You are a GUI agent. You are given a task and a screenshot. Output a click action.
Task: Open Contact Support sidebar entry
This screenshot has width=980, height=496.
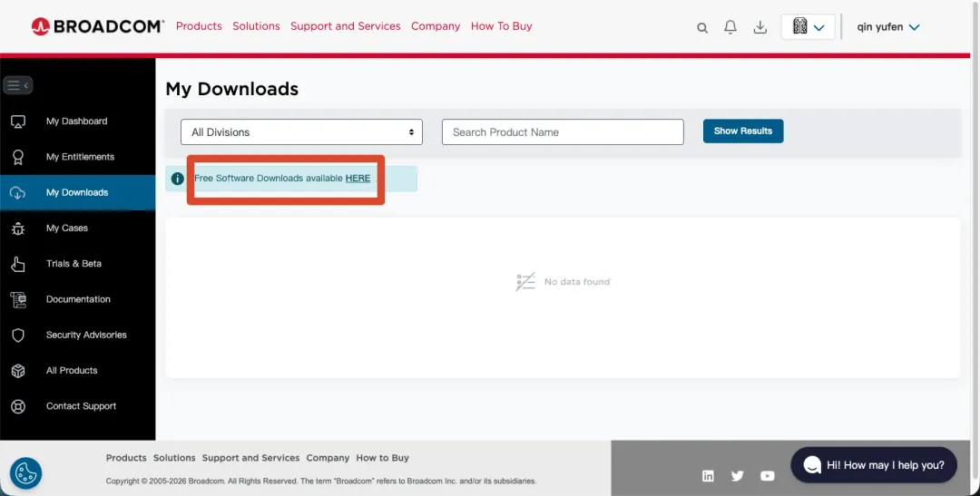[x=77, y=406]
